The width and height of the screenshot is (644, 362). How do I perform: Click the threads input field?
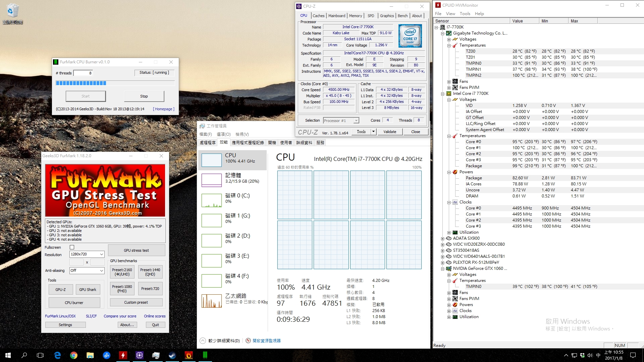click(x=84, y=73)
